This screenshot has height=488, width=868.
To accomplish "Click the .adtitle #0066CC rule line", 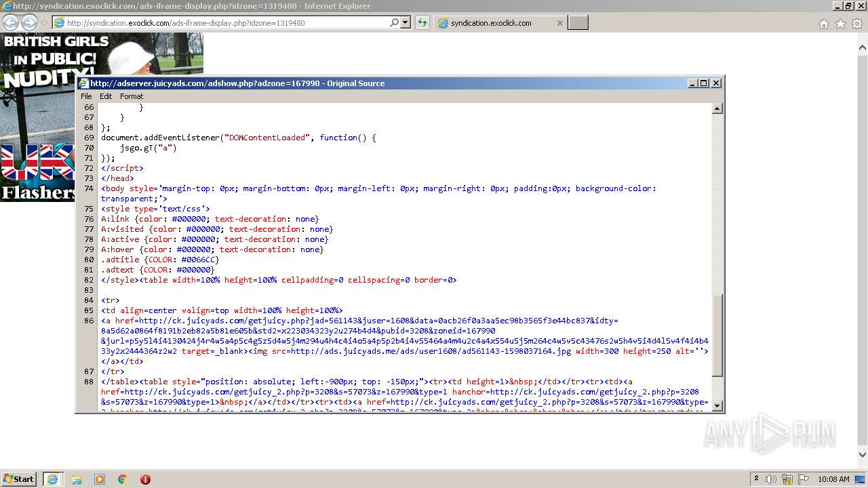I will point(160,260).
